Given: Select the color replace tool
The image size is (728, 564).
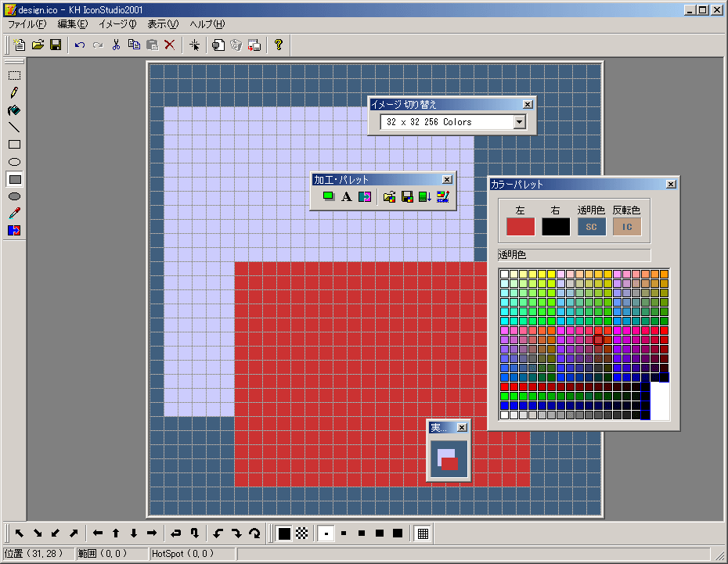Looking at the screenshot, I should [14, 231].
